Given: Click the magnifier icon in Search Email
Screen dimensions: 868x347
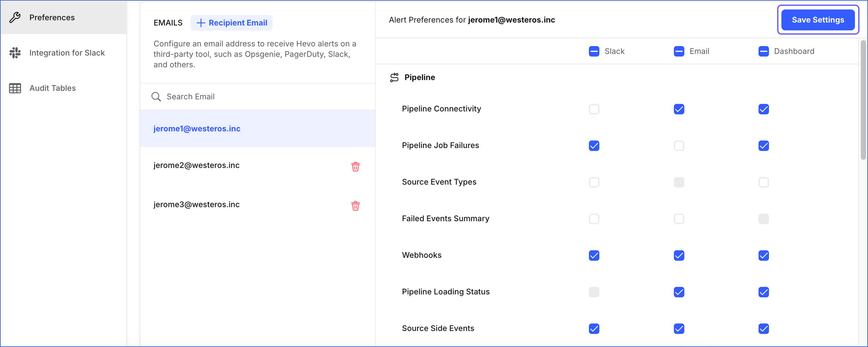Looking at the screenshot, I should point(156,97).
